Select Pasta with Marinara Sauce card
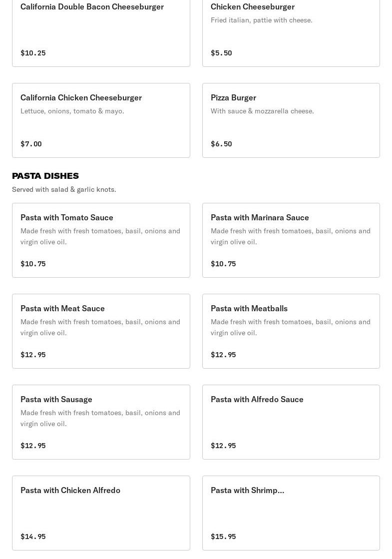 click(291, 240)
